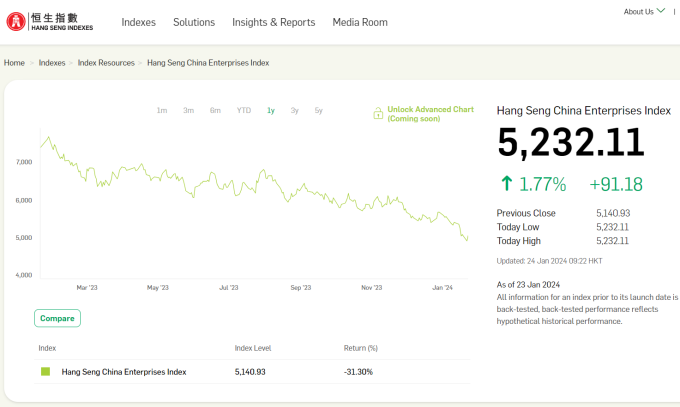Click Hang Seng China Enterprises Index table row name
This screenshot has height=407, width=680.
pyautogui.click(x=124, y=372)
